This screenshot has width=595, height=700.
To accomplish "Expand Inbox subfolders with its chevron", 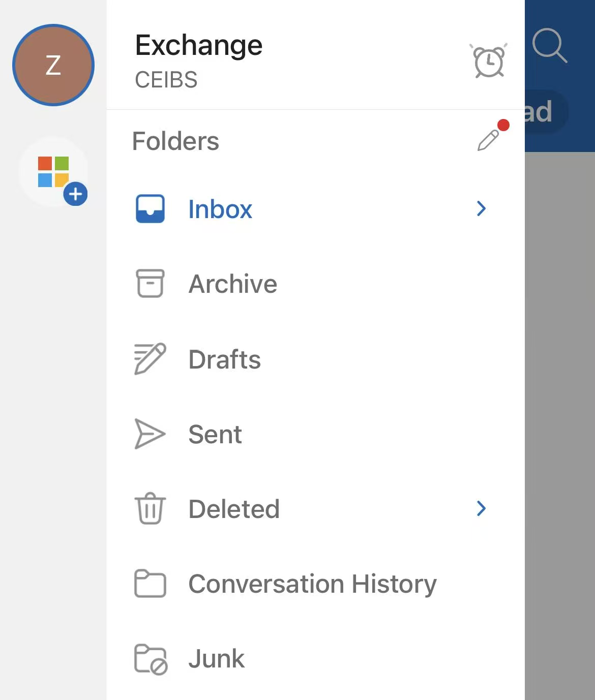I will click(x=481, y=208).
